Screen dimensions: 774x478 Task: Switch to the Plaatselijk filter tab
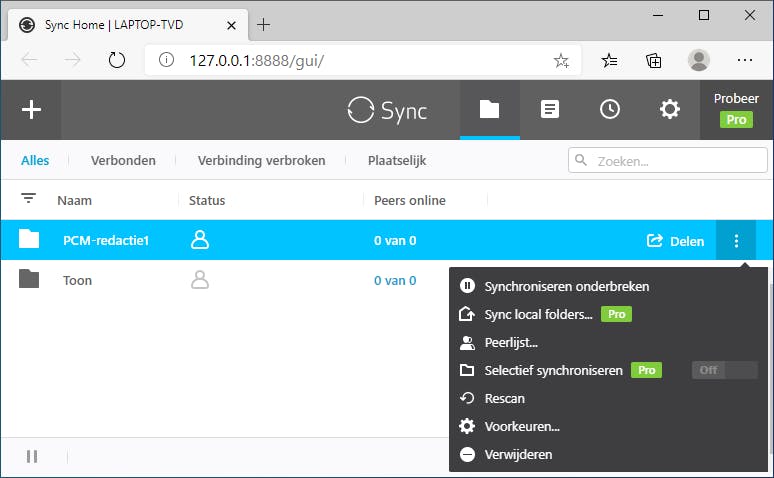pyautogui.click(x=397, y=160)
